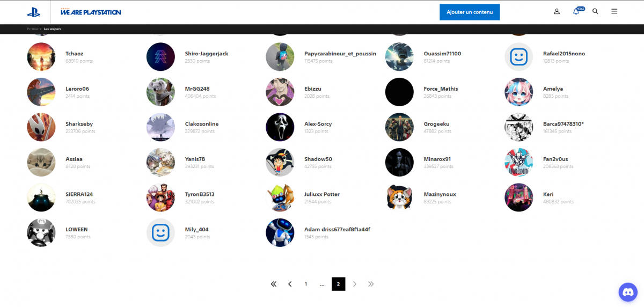Select current page 2 indicator

(x=338, y=284)
